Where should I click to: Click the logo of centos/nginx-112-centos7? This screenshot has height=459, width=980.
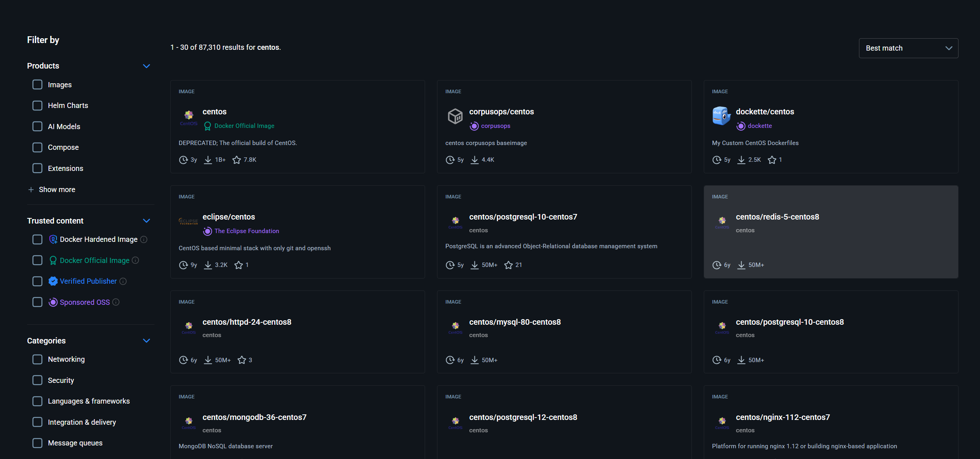722,423
